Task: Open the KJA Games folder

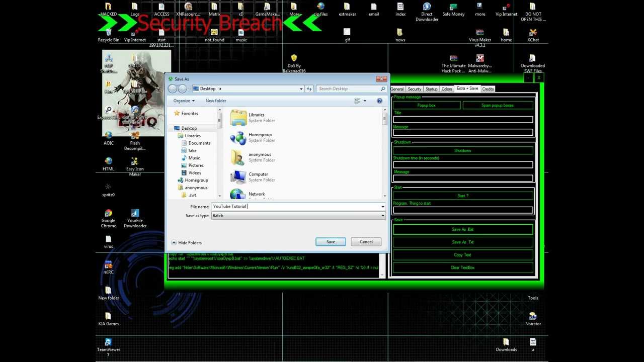Action: pyautogui.click(x=109, y=319)
